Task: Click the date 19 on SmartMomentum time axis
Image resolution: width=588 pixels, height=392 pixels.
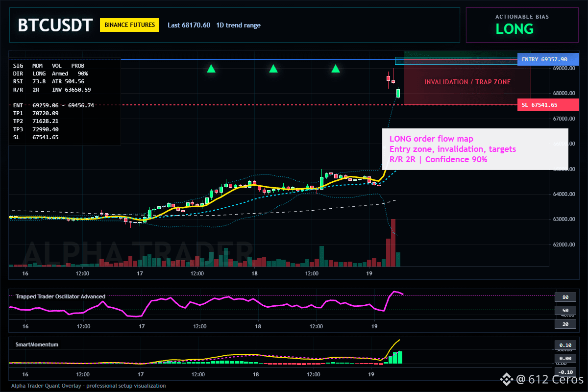Action: point(371,374)
